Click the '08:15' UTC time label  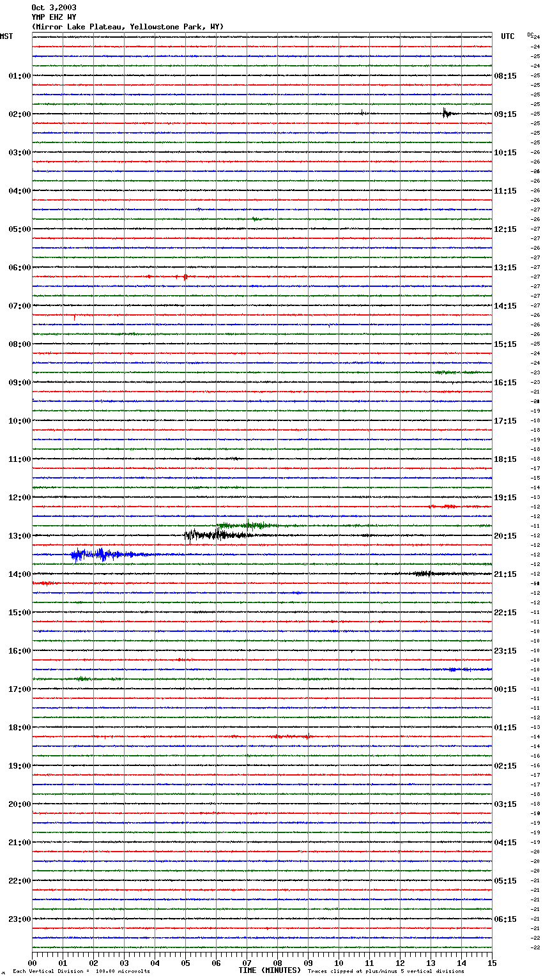click(x=505, y=76)
